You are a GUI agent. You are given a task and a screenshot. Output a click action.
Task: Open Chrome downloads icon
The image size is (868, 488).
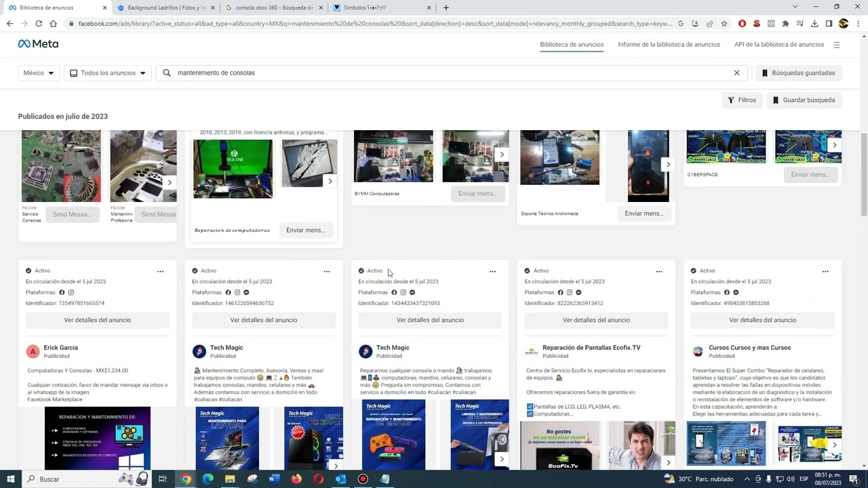click(814, 24)
